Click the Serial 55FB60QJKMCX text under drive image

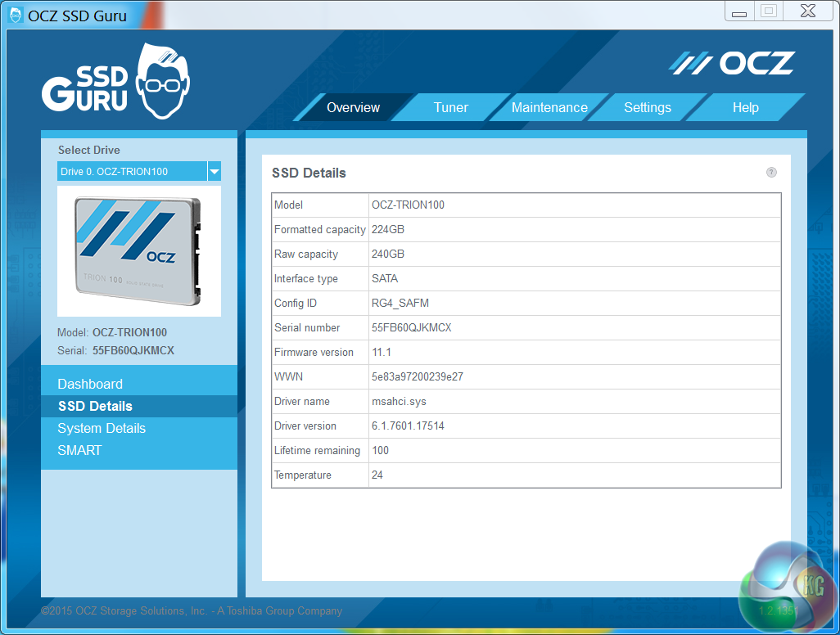tap(115, 351)
